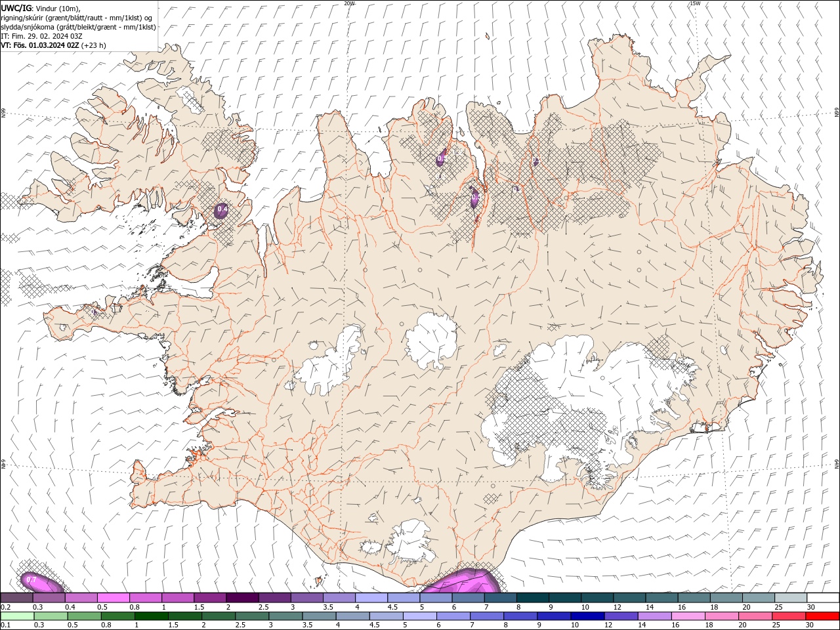Viewport: 840px width, 630px height.
Task: Select the lower rain swatch starting at 7
Action: point(487,616)
